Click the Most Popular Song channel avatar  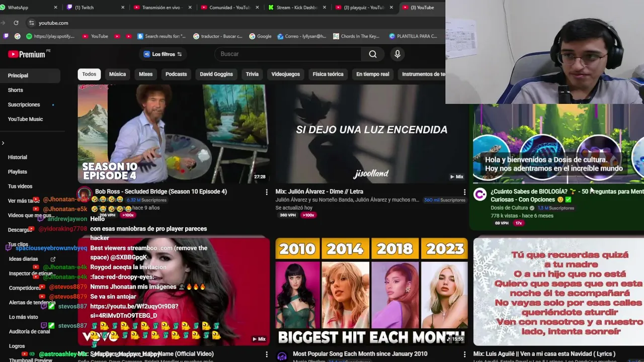click(x=282, y=356)
